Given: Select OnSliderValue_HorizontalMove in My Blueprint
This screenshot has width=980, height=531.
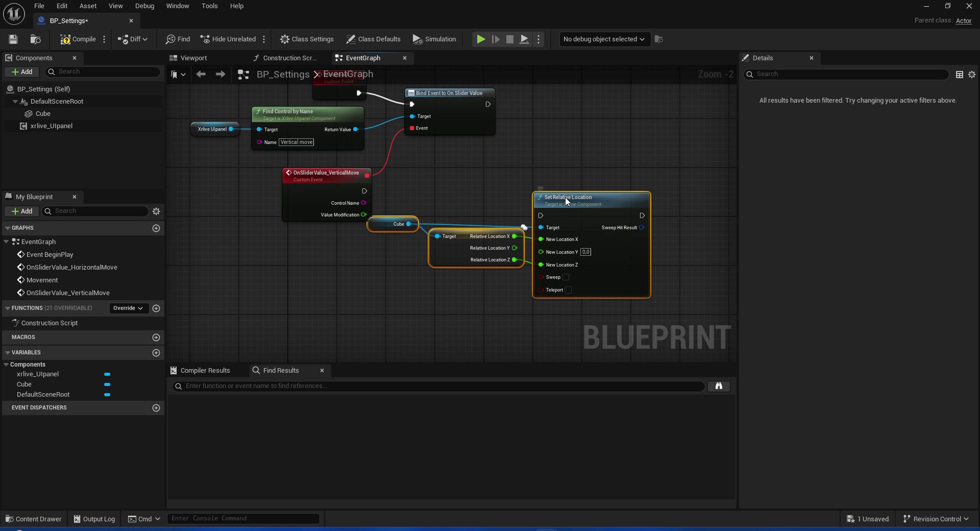Looking at the screenshot, I should pos(71,268).
